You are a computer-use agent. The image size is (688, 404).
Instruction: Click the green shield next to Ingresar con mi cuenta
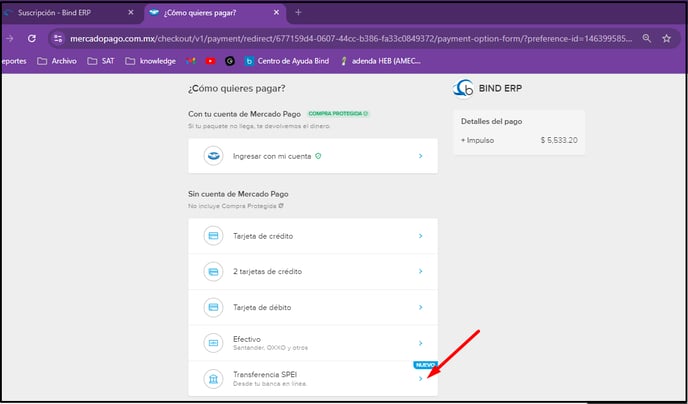click(x=318, y=156)
